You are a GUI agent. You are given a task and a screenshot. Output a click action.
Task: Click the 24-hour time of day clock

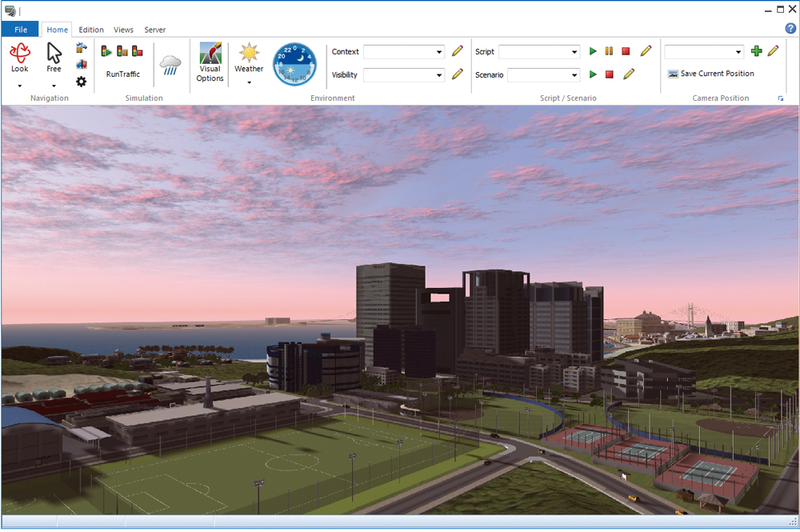coord(294,64)
